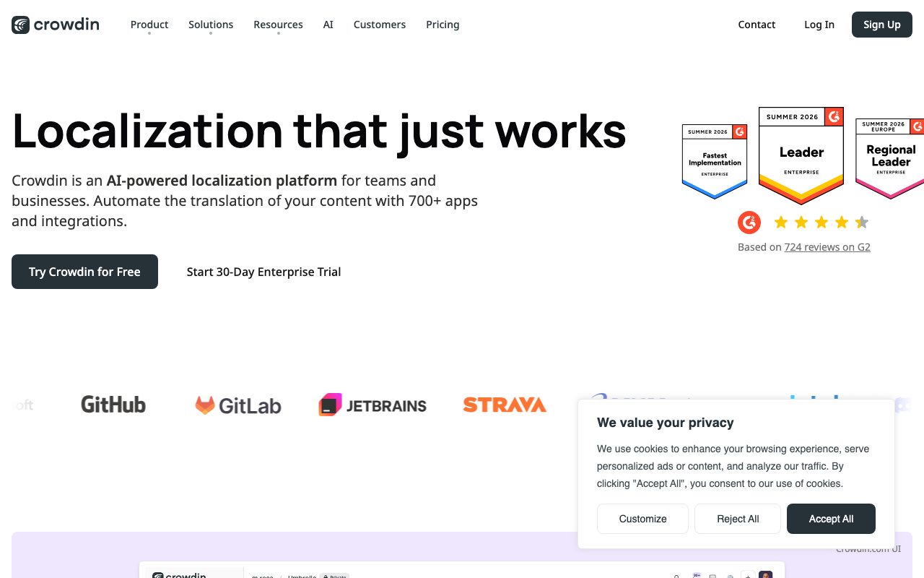
Task: Click the Crowdin logo in the header
Action: coord(56,25)
